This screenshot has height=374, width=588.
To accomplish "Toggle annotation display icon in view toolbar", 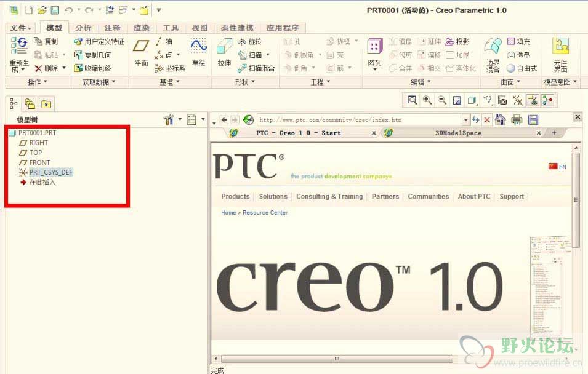I will pos(533,100).
